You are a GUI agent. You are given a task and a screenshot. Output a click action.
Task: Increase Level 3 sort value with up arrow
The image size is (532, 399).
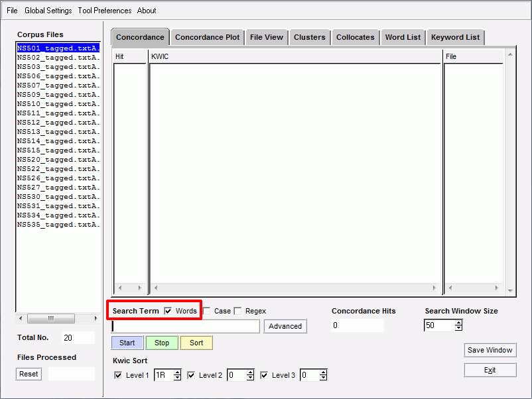323,372
